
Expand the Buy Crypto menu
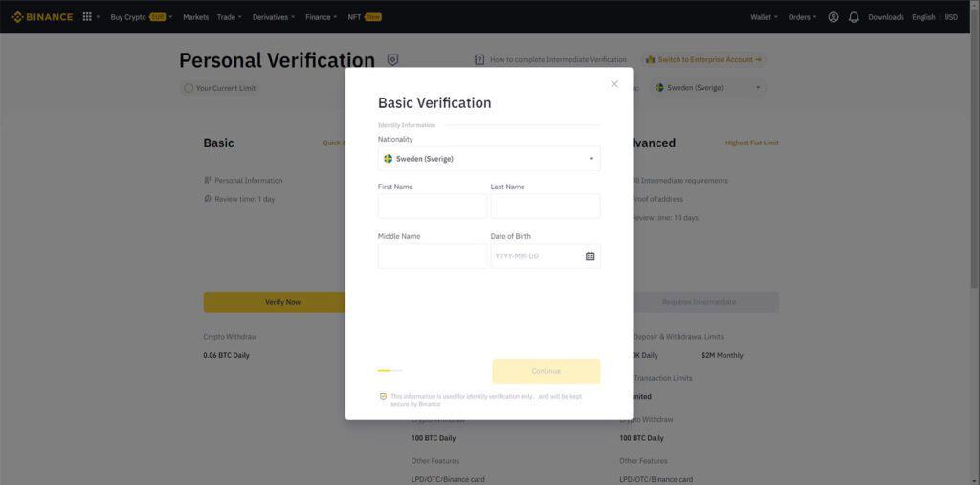pos(142,17)
